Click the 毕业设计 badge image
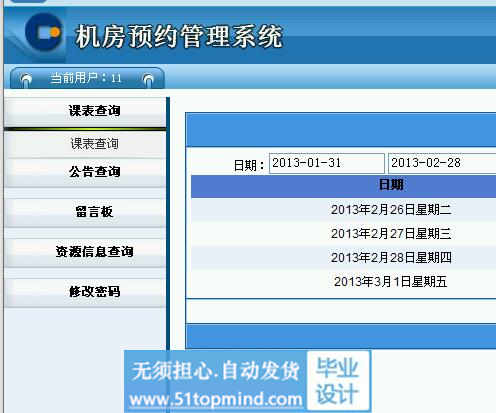The image size is (496, 413). pyautogui.click(x=338, y=381)
